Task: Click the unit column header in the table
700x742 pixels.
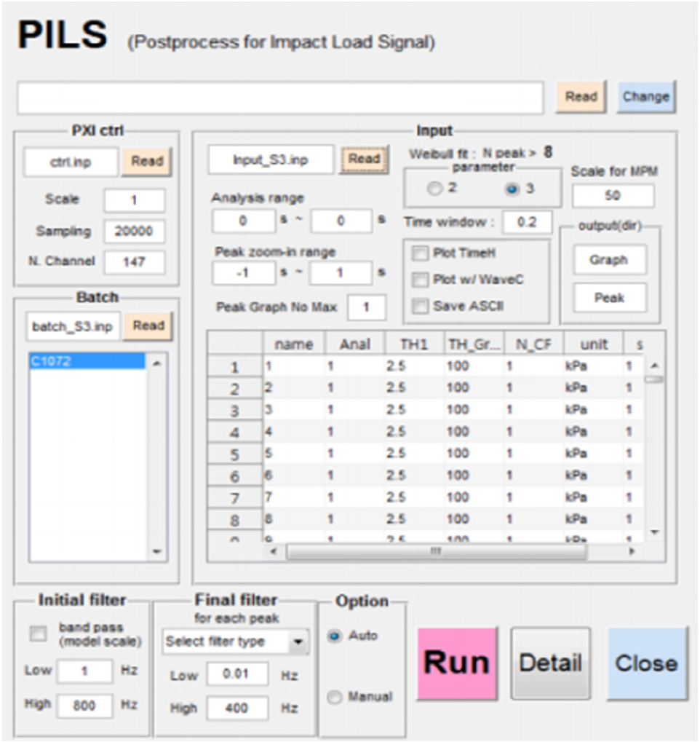Action: point(594,344)
